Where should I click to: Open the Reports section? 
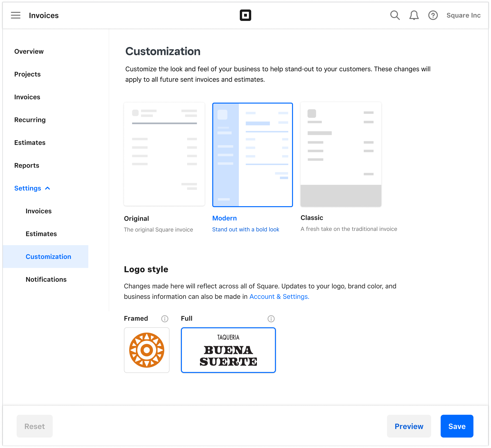(x=27, y=165)
